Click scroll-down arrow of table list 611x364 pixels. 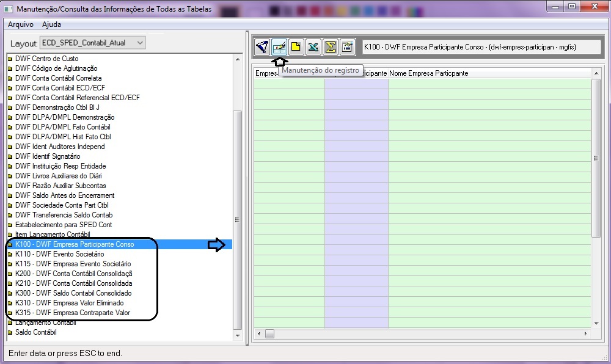(x=237, y=335)
